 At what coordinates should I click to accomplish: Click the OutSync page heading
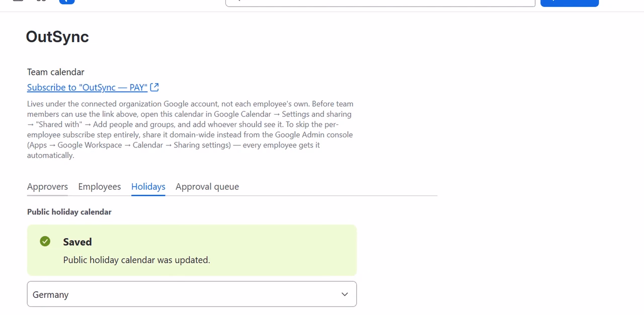(x=57, y=37)
